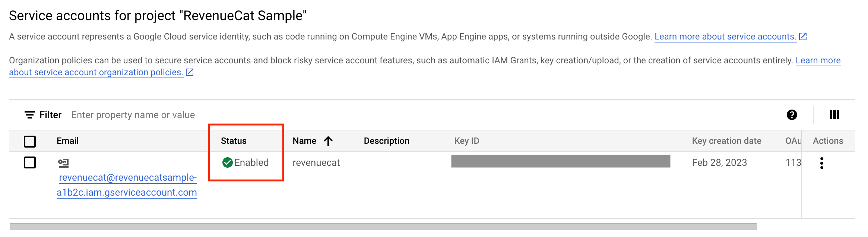Sort the table by the Name column arrow
Viewport: 868px width, 237px height.
(x=328, y=140)
